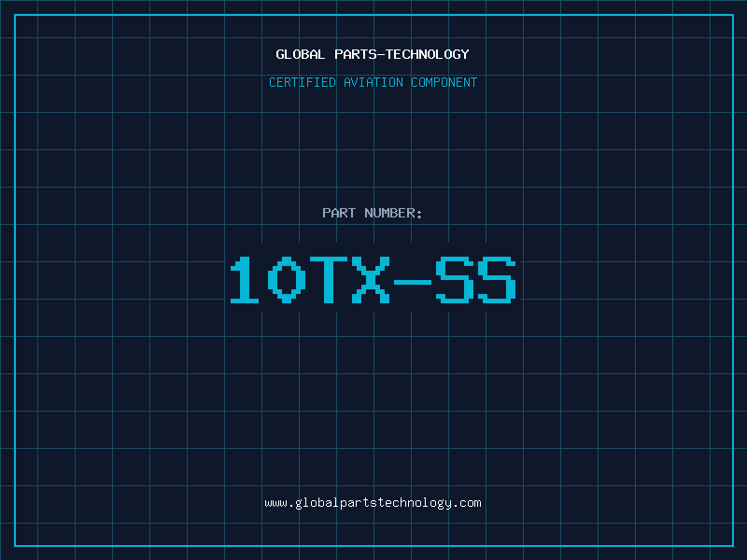Open the www.globalpartstechnology.com link
Viewport: 747px width, 560px height.
pos(373,503)
